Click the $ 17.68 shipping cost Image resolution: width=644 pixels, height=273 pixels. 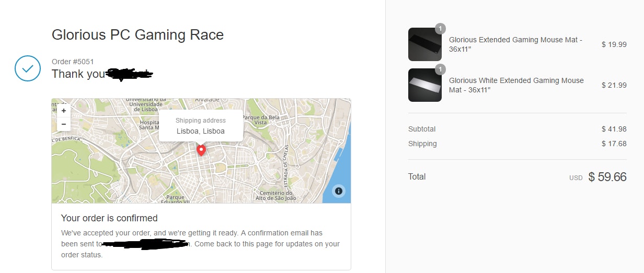(614, 144)
